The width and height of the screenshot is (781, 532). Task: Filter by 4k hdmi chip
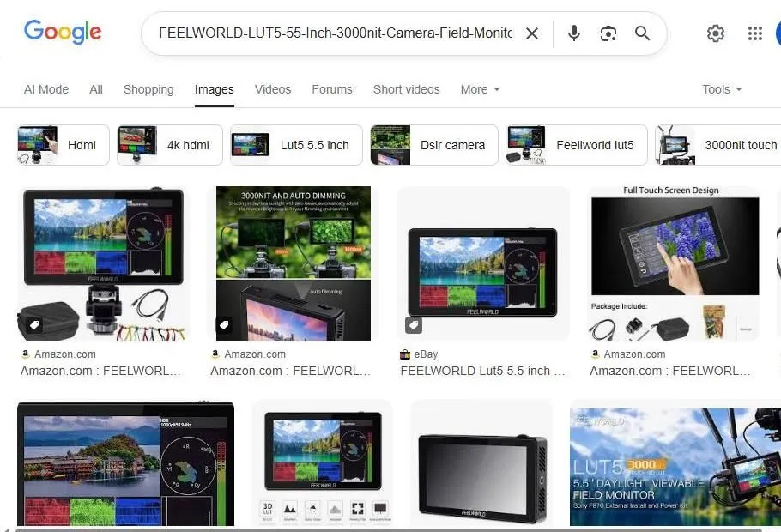pyautogui.click(x=170, y=145)
